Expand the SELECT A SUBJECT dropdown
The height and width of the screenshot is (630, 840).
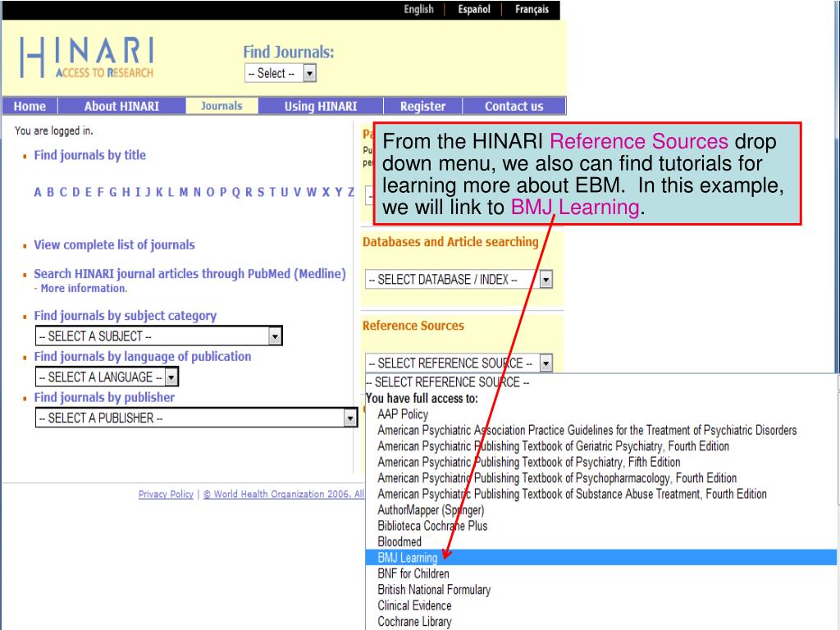pos(158,336)
